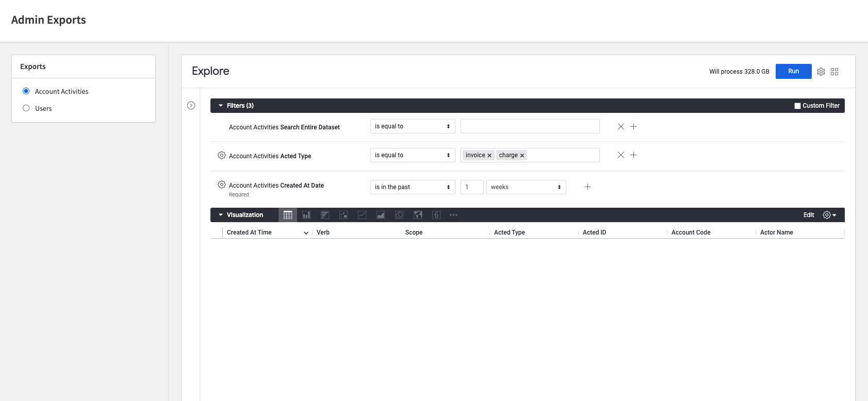Click the Explore heading
Screen dimensions: 868x401
[x=210, y=71]
